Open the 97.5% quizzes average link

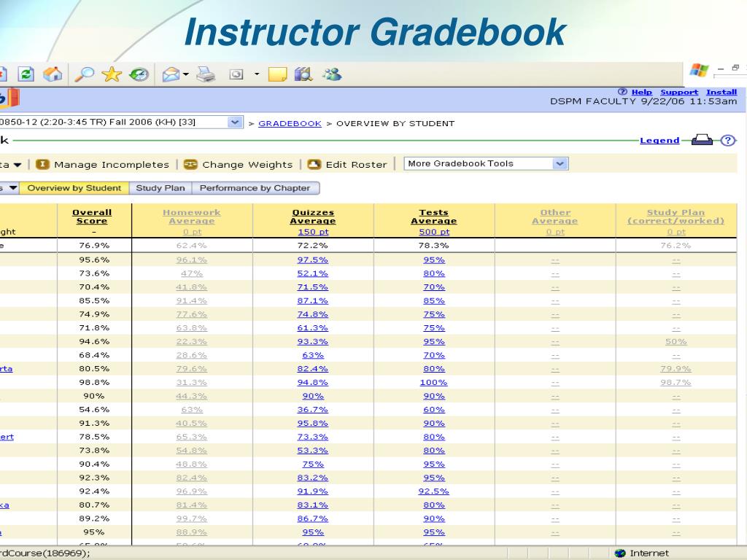click(313, 260)
